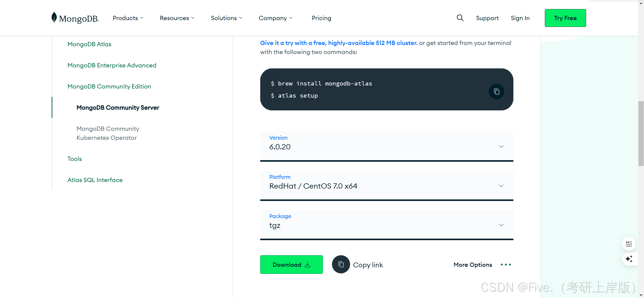Screen dimensions: 644x298
Task: Click the Download button
Action: tap(291, 265)
